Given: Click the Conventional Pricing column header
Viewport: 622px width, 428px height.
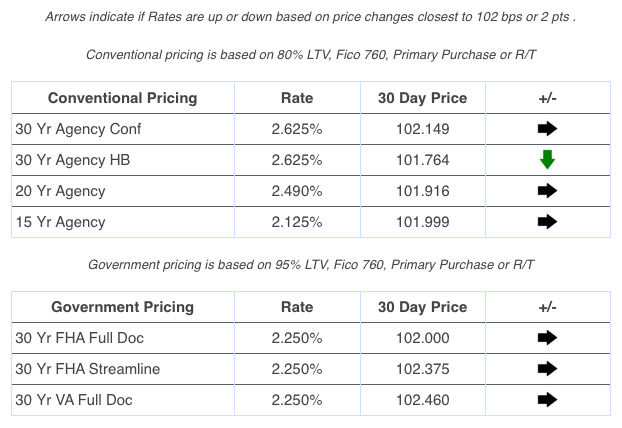Looking at the screenshot, I should tap(122, 98).
